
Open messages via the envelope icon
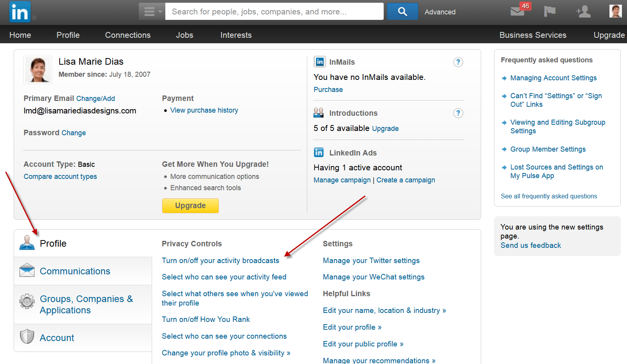(517, 12)
